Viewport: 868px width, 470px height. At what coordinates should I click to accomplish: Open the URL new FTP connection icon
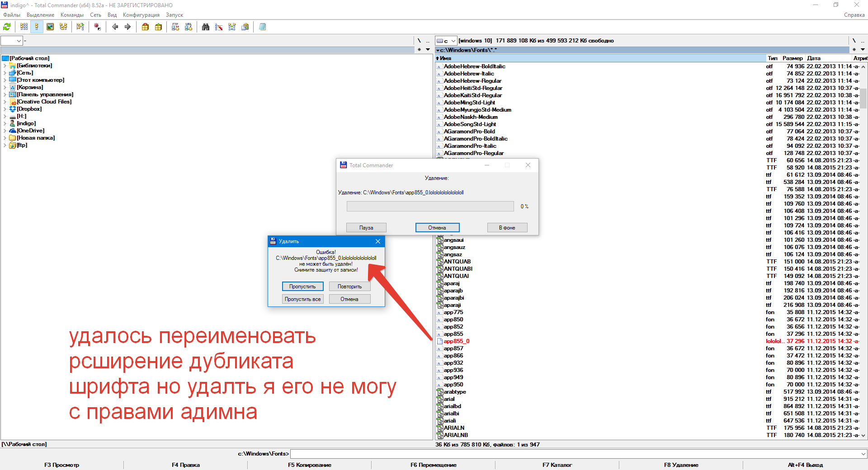189,27
